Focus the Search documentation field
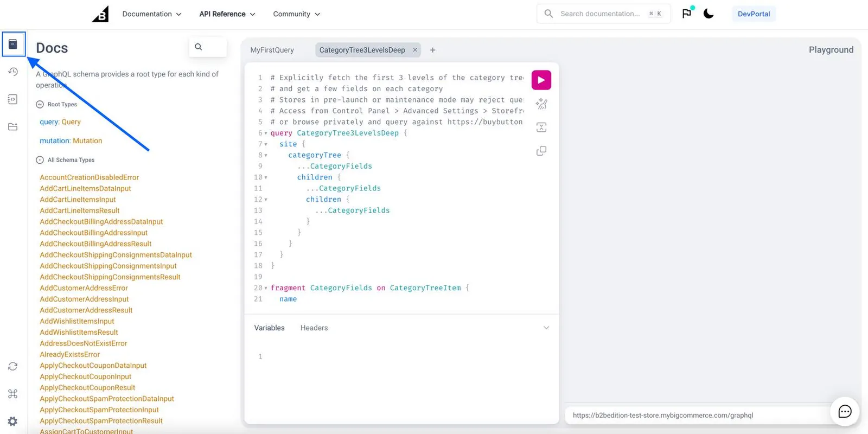Image resolution: width=868 pixels, height=434 pixels. [603, 14]
